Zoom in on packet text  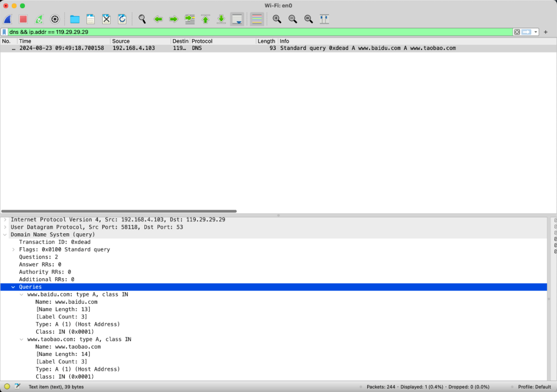pos(277,20)
